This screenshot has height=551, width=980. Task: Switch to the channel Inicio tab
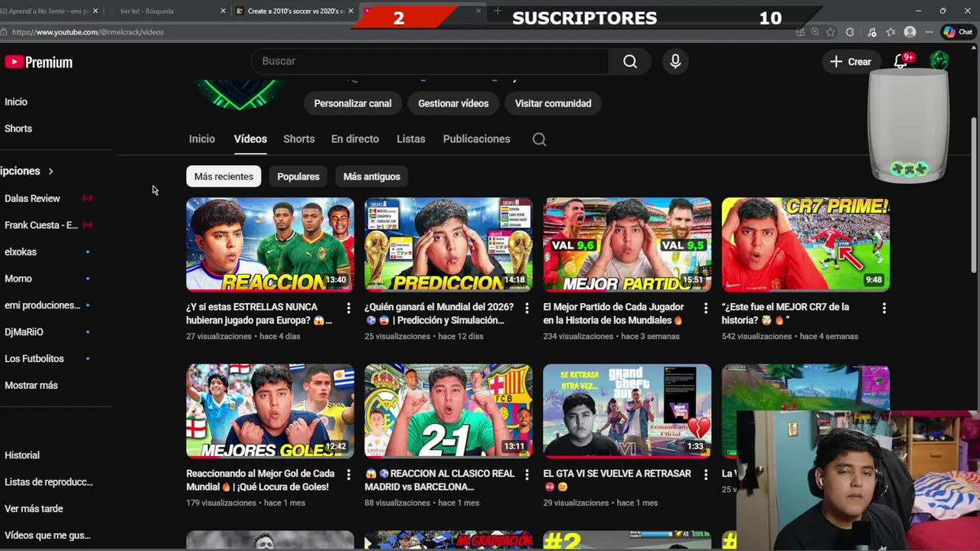click(x=202, y=139)
